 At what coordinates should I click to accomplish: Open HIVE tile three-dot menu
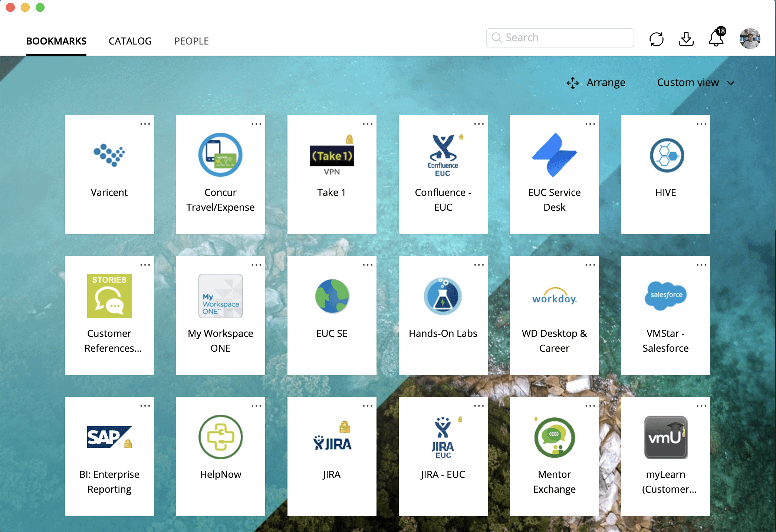coord(701,124)
